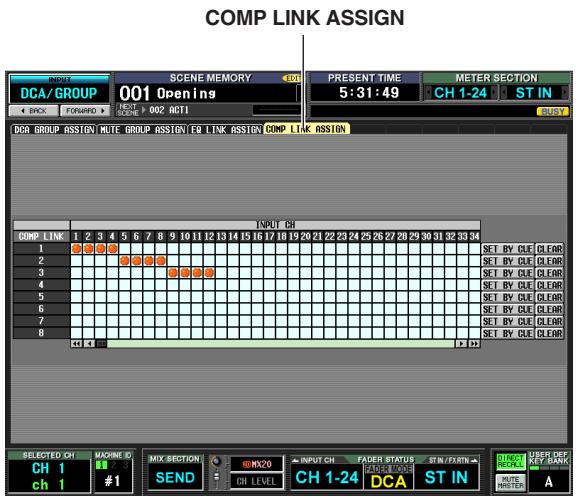Click left arrow beside ST IN meter
The width and height of the screenshot is (576, 498).
504,93
